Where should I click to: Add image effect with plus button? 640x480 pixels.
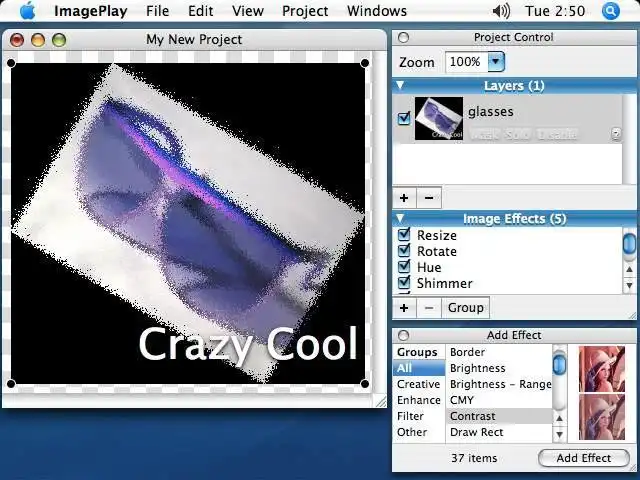click(x=404, y=308)
